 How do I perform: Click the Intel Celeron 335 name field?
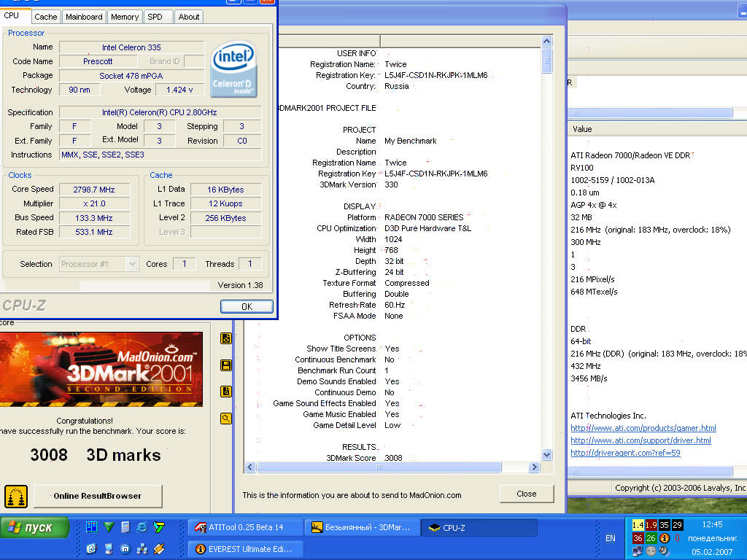[x=131, y=47]
